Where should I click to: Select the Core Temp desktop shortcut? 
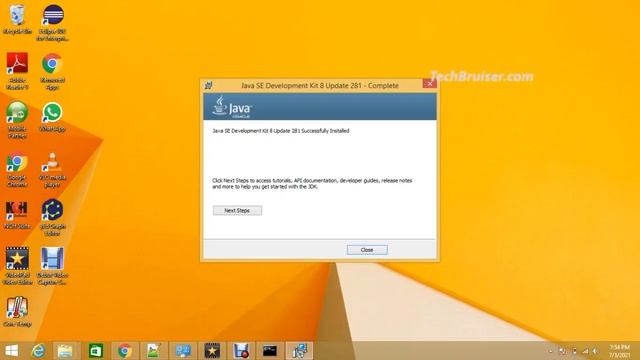pyautogui.click(x=17, y=312)
